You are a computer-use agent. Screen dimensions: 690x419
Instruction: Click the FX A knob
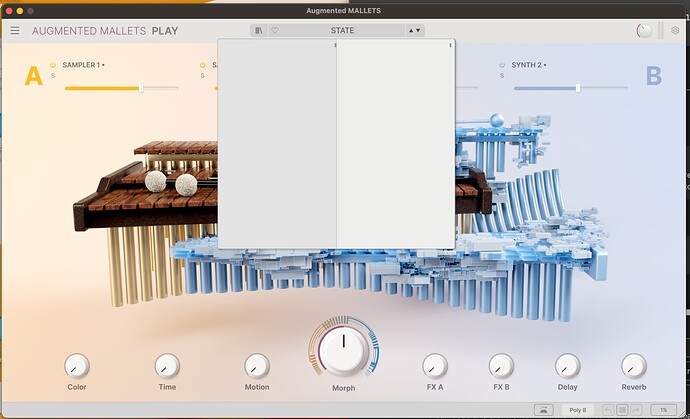click(435, 366)
